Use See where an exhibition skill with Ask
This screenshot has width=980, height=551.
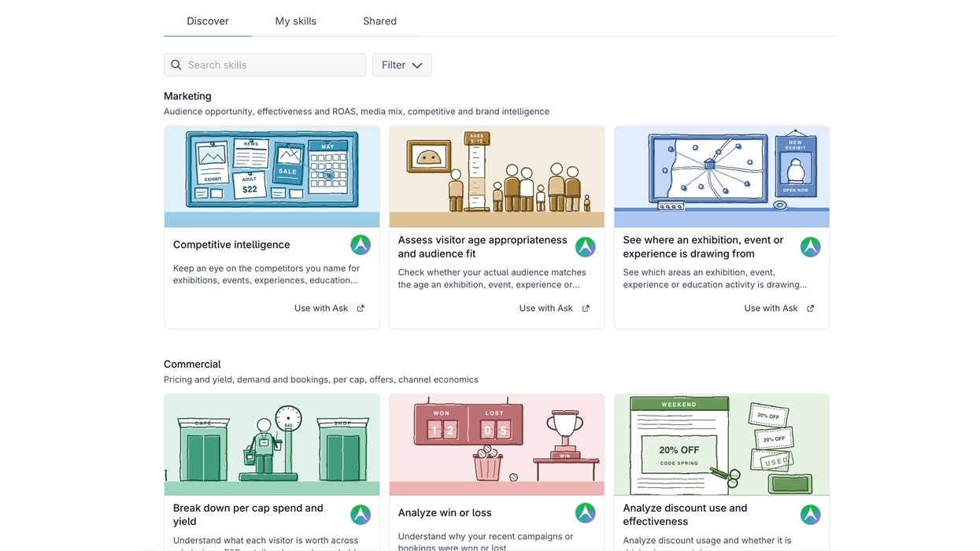tap(779, 309)
